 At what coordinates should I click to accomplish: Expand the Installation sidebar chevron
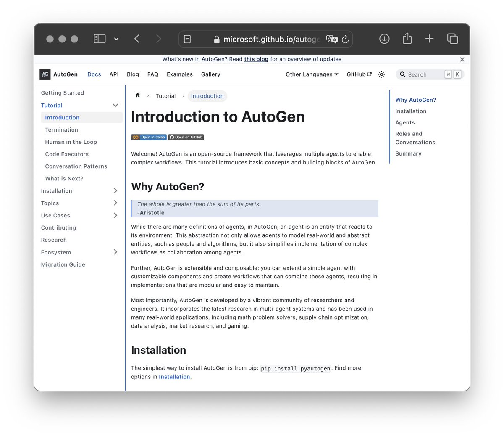point(115,191)
